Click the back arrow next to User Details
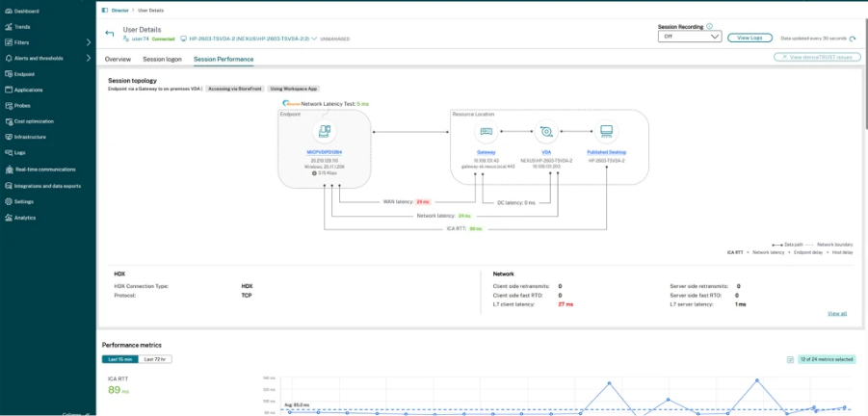The height and width of the screenshot is (416, 868). pos(110,33)
